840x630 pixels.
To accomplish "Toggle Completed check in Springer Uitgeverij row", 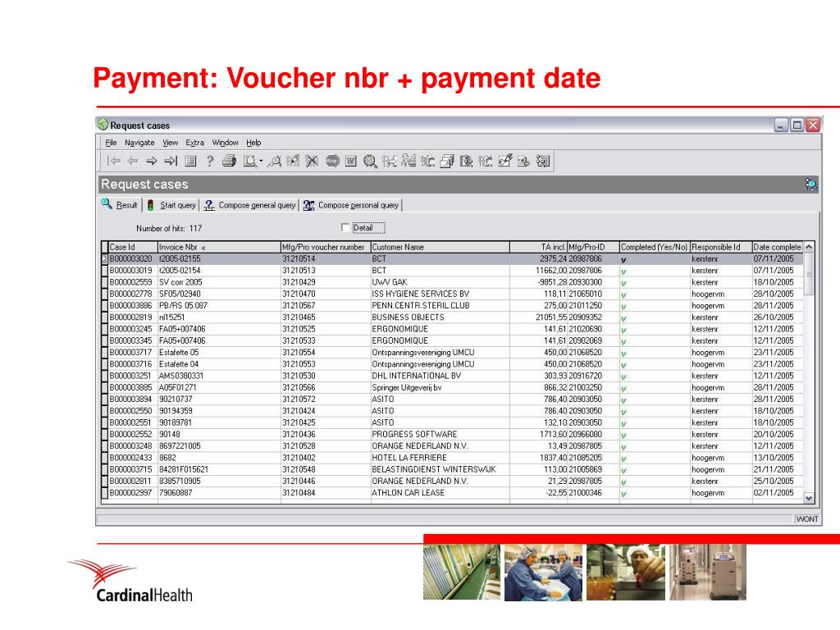I will click(x=623, y=388).
